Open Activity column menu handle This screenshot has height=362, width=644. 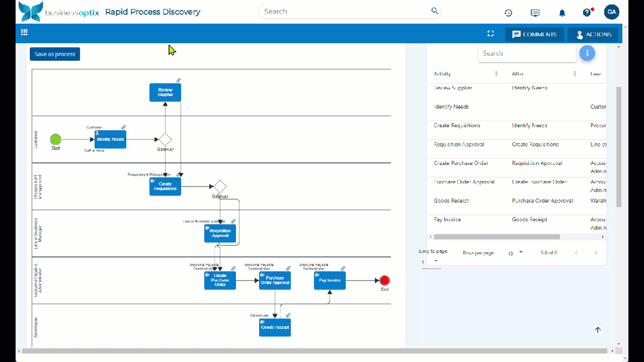tap(496, 74)
